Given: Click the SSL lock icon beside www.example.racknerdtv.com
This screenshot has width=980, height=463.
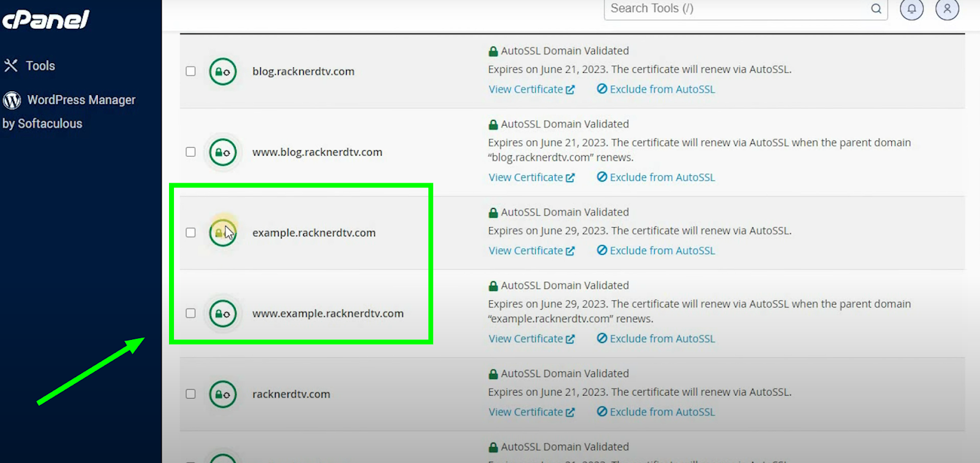Looking at the screenshot, I should (x=223, y=314).
